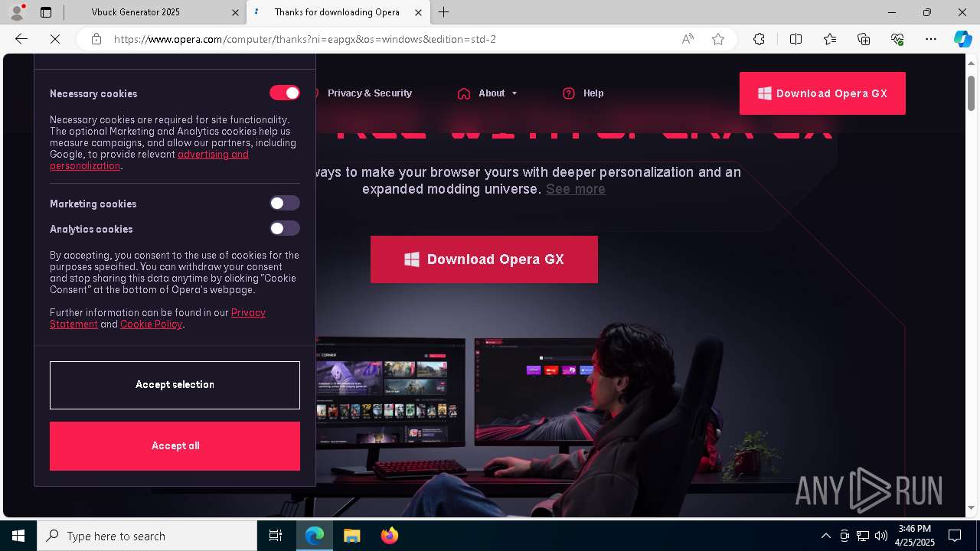Image resolution: width=980 pixels, height=551 pixels.
Task: Go back to the previous page
Action: point(21,39)
